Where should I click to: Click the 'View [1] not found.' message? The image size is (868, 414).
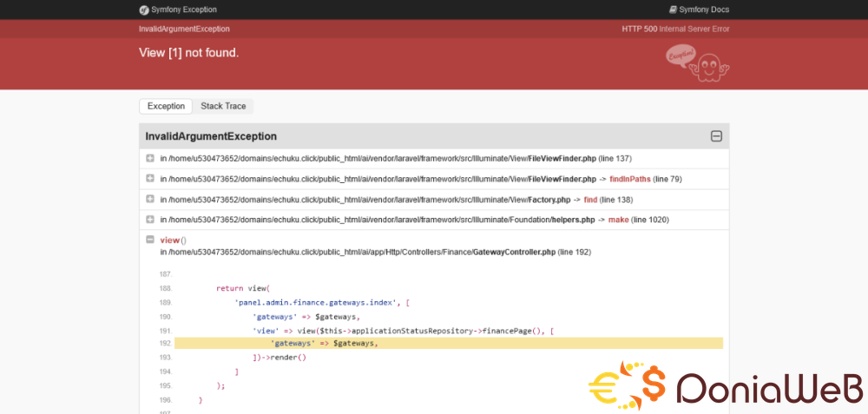point(188,53)
